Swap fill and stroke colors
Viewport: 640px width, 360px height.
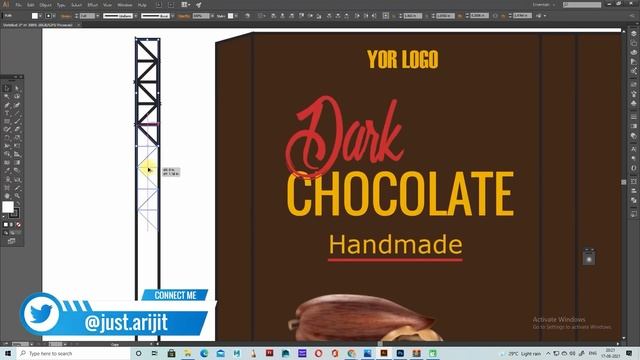[x=18, y=203]
